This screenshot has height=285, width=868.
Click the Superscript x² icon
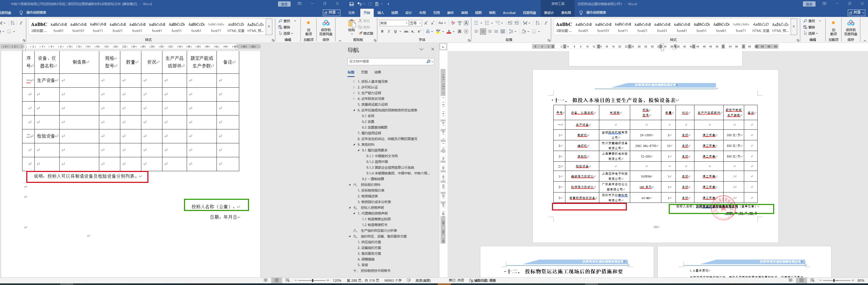click(419, 31)
